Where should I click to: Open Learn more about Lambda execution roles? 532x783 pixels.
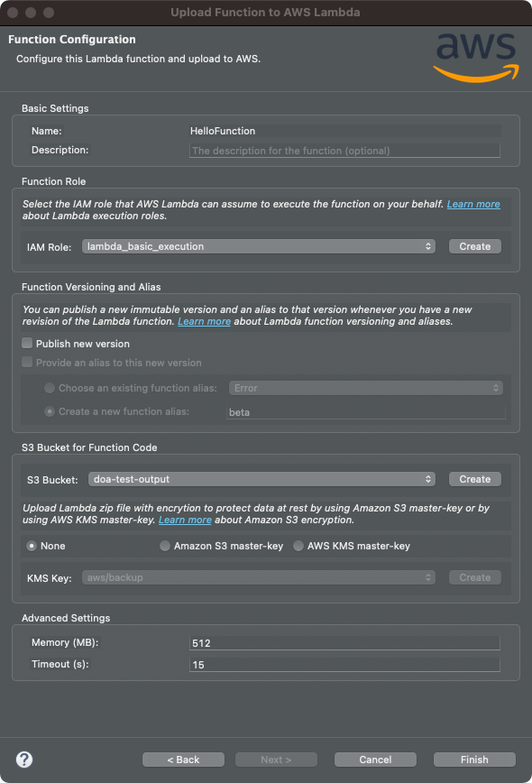click(x=473, y=204)
